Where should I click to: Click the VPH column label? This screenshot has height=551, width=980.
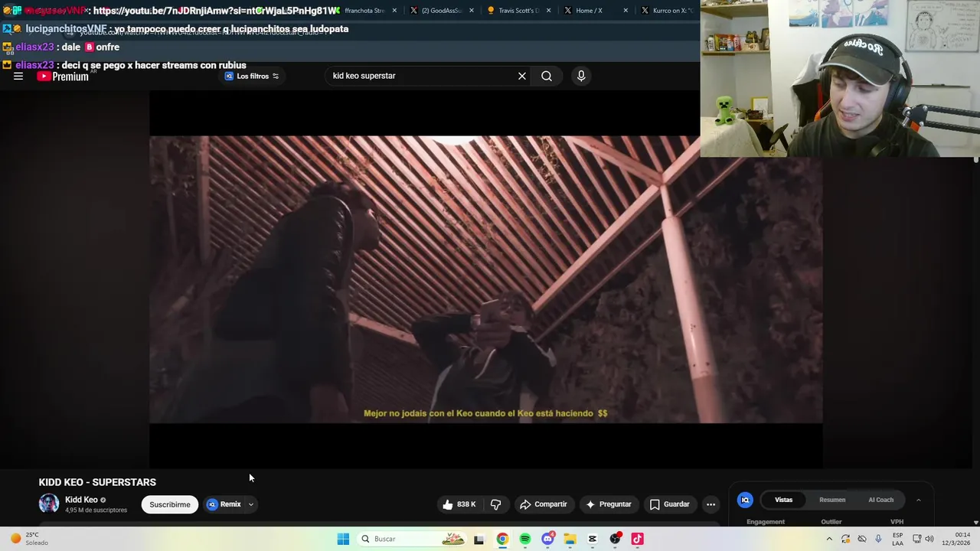tap(897, 522)
